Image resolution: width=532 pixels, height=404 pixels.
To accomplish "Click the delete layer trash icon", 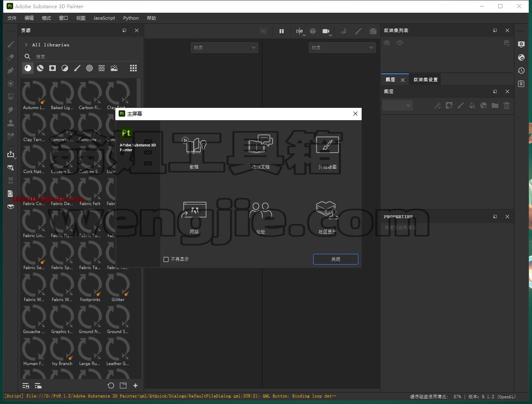I will pyautogui.click(x=507, y=105).
